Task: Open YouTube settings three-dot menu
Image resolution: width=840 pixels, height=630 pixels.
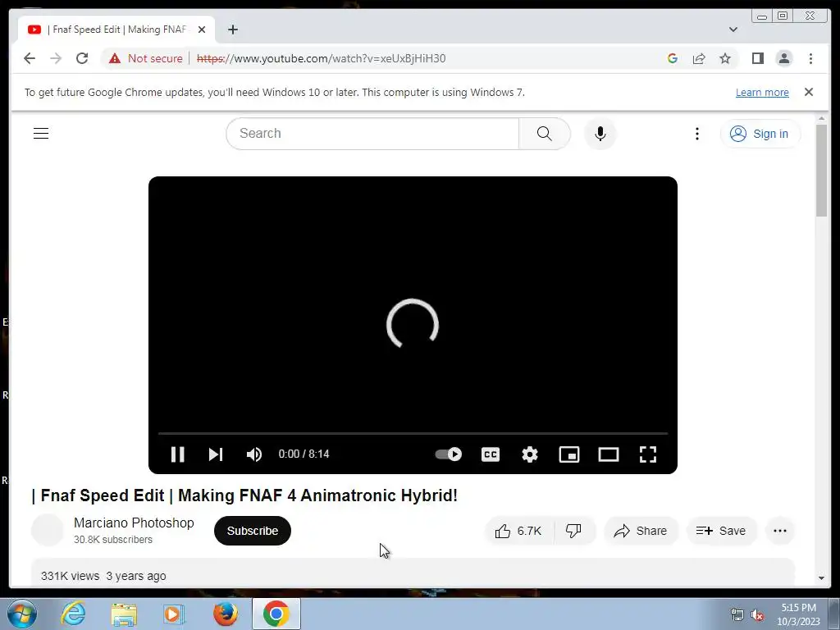Action: 697,134
